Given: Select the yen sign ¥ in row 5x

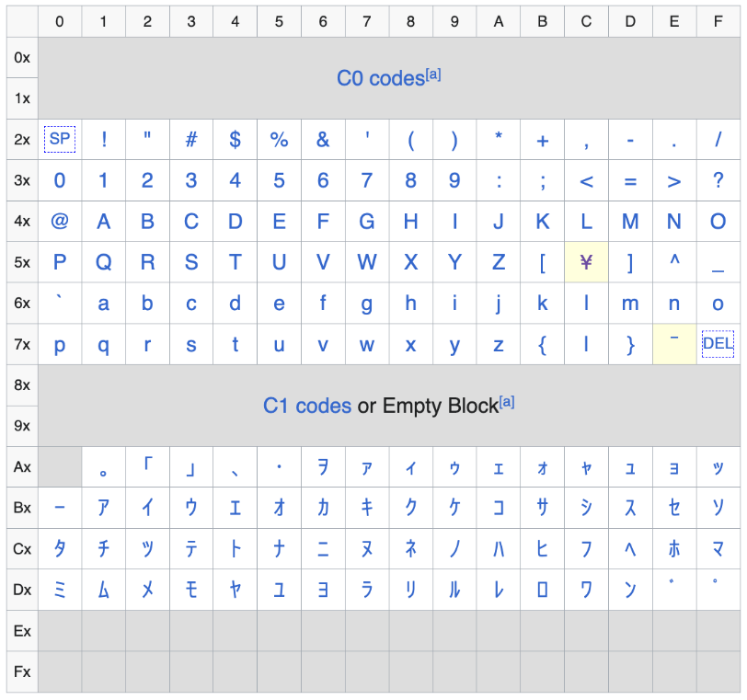Looking at the screenshot, I should click(586, 262).
